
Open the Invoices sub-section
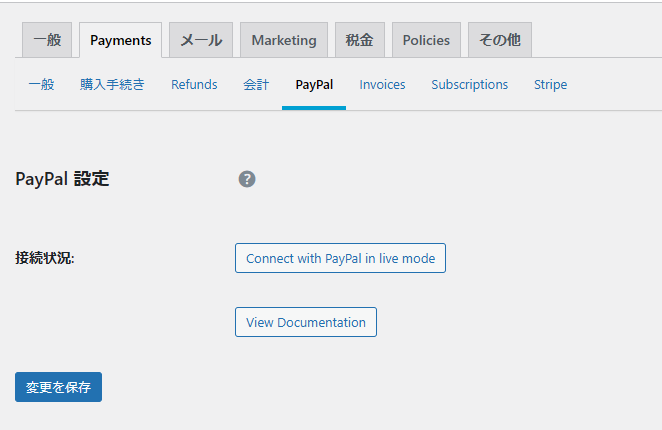(x=382, y=85)
